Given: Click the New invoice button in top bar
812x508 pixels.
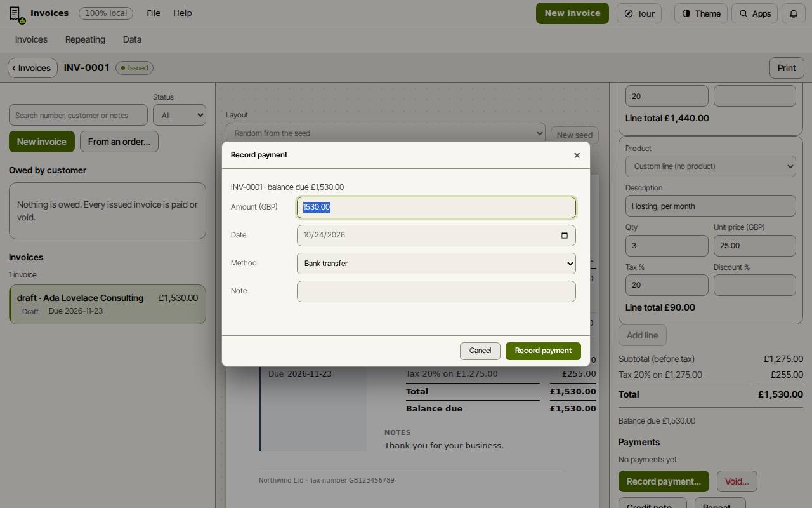Looking at the screenshot, I should coord(572,13).
